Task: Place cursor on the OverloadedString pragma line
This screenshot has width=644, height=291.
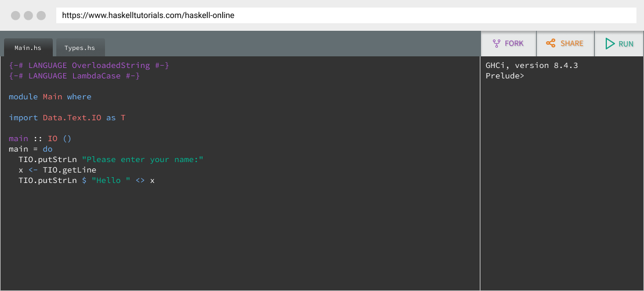Action: 89,66
